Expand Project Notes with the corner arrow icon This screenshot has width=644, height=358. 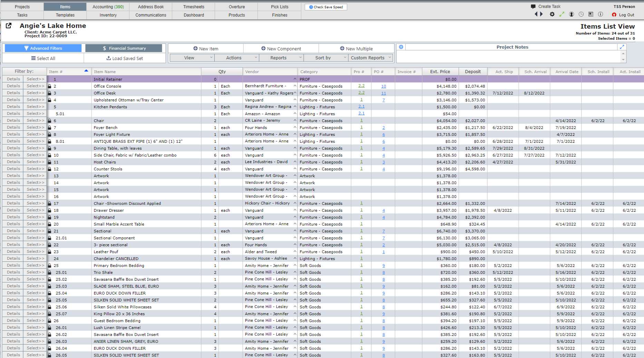click(x=622, y=47)
